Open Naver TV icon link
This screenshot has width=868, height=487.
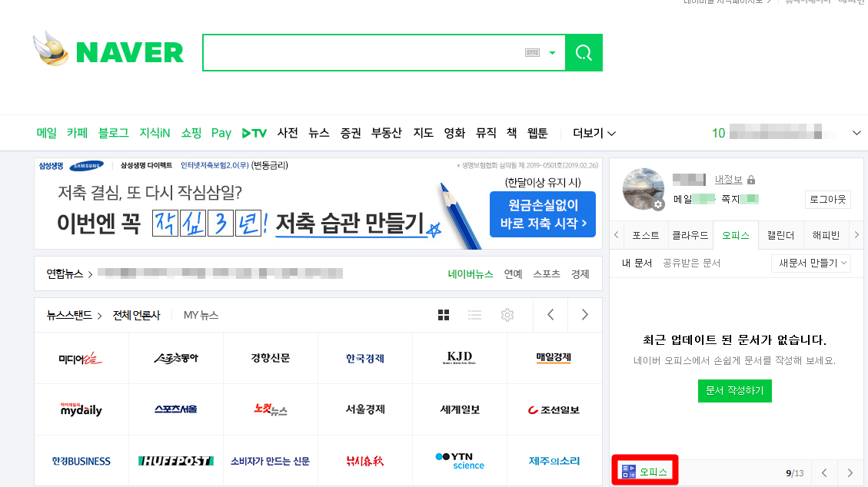tap(254, 133)
